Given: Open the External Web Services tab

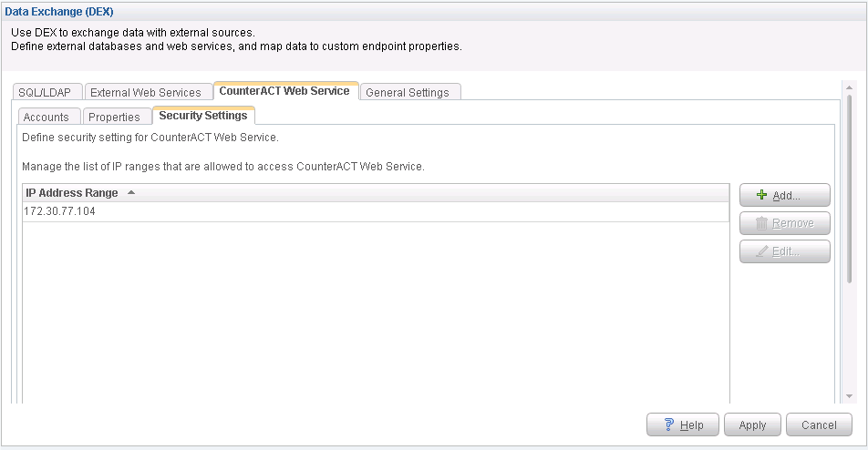Looking at the screenshot, I should click(x=146, y=92).
